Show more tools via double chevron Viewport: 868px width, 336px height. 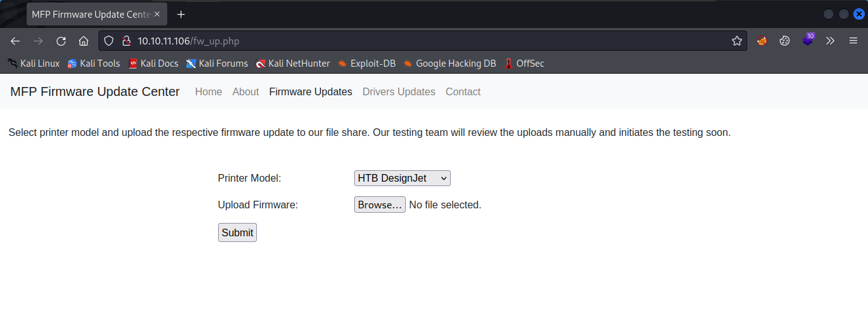click(830, 41)
